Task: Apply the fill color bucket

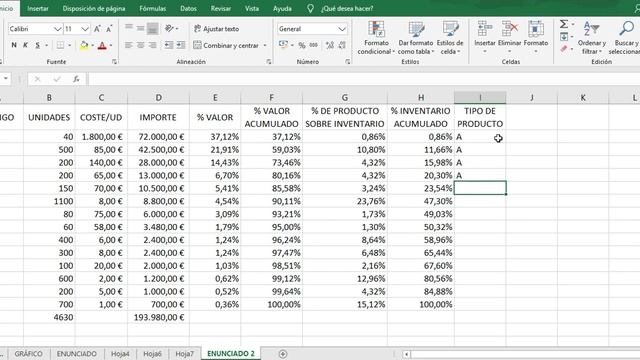Action: click(x=84, y=45)
